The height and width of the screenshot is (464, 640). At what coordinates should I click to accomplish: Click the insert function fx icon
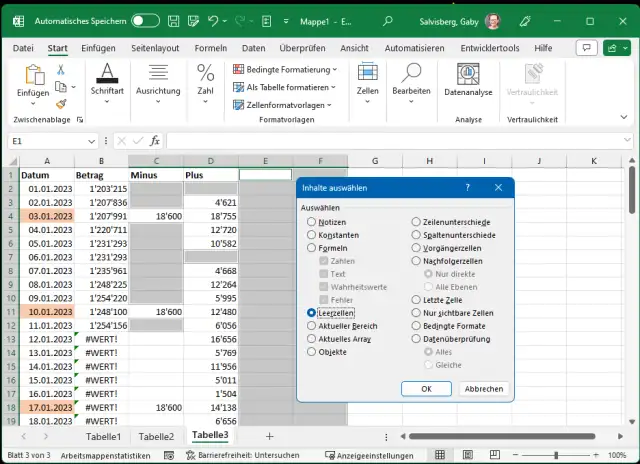[x=154, y=141]
